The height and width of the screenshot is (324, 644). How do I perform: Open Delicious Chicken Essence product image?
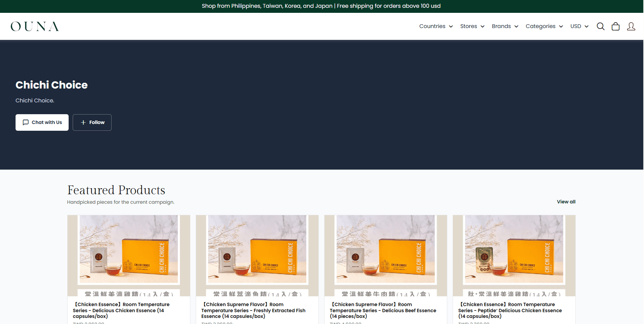[129, 256]
